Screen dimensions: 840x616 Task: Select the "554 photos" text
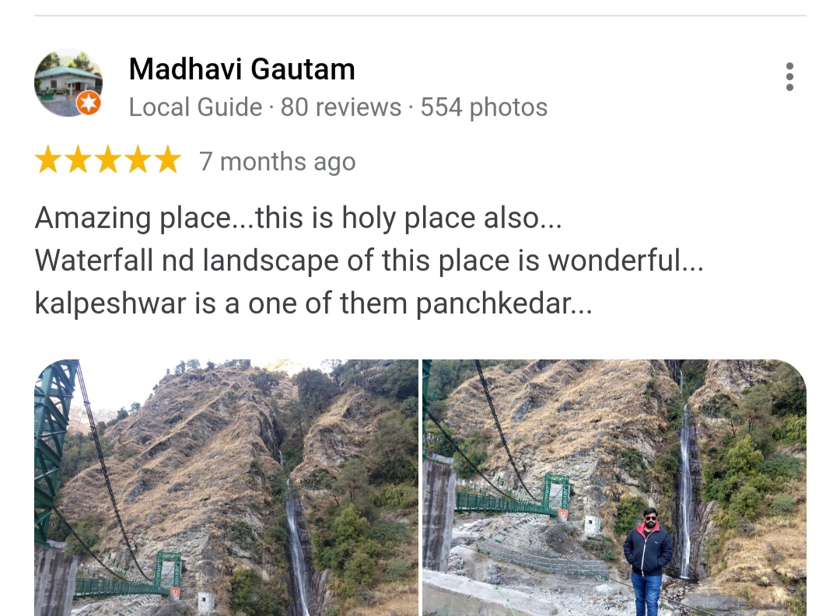[484, 107]
